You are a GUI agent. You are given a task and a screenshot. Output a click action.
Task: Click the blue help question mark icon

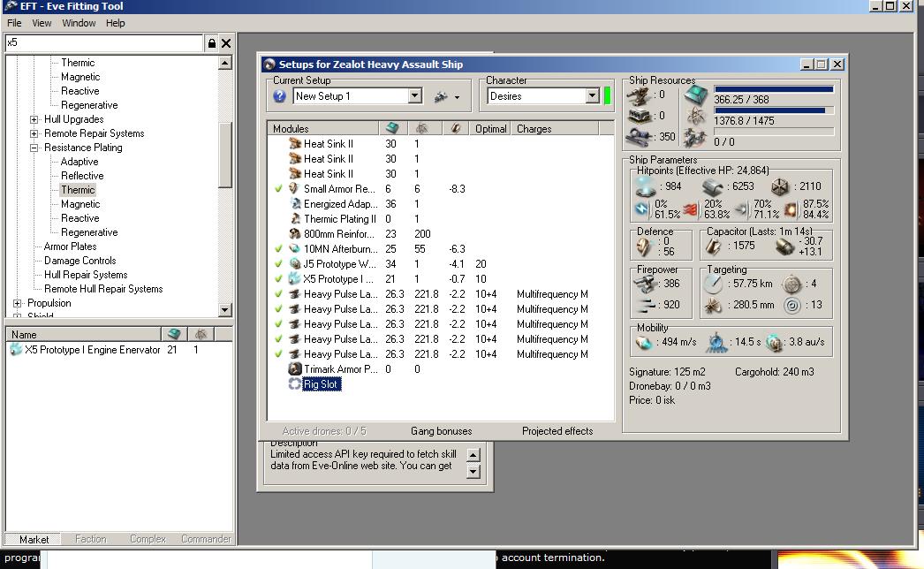[279, 96]
